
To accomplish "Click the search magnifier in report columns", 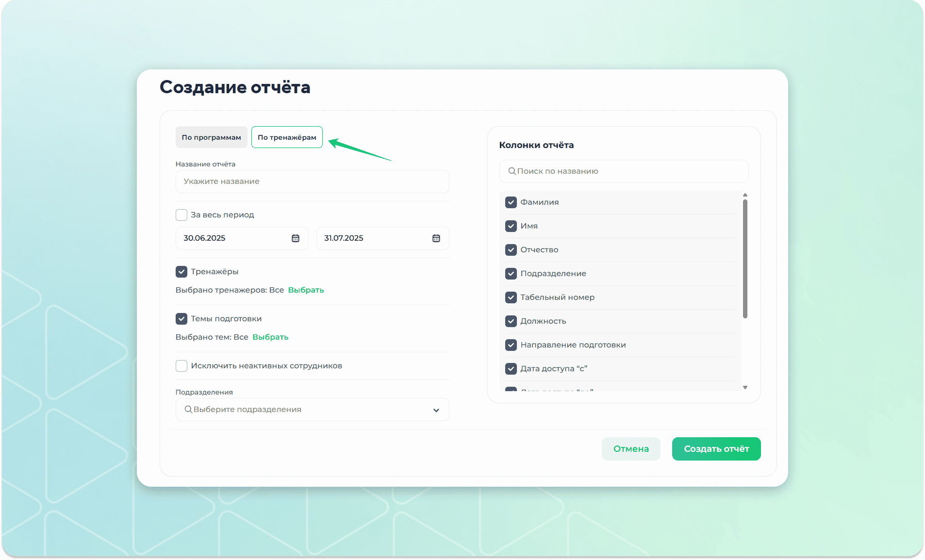I will pyautogui.click(x=512, y=171).
